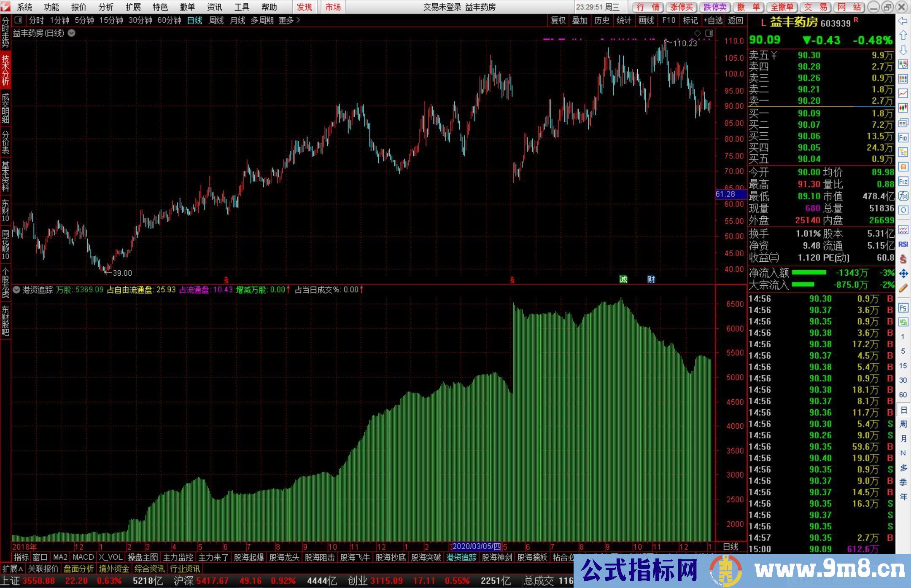Switch to 60分钟 period
The width and height of the screenshot is (911, 588).
[x=169, y=20]
